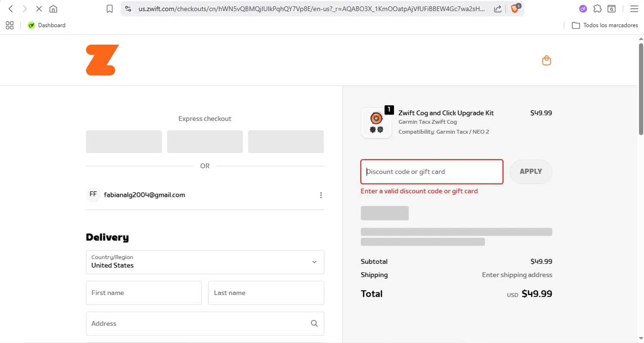Click the Zwift Cog product thumbnail

[376, 123]
